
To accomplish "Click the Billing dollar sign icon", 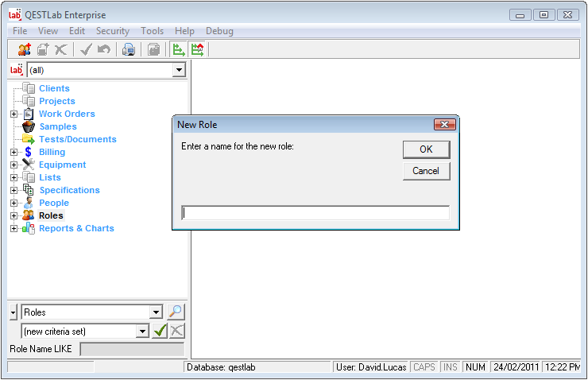I will [29, 152].
